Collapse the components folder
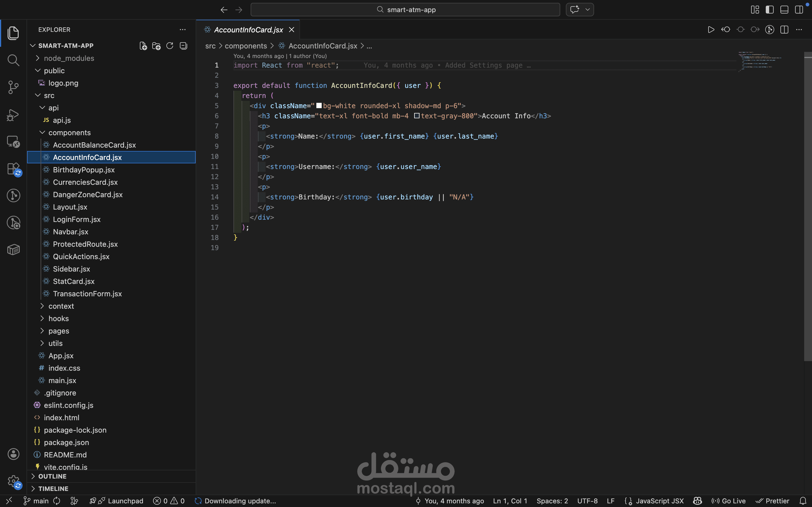The width and height of the screenshot is (812, 507). pyautogui.click(x=69, y=133)
